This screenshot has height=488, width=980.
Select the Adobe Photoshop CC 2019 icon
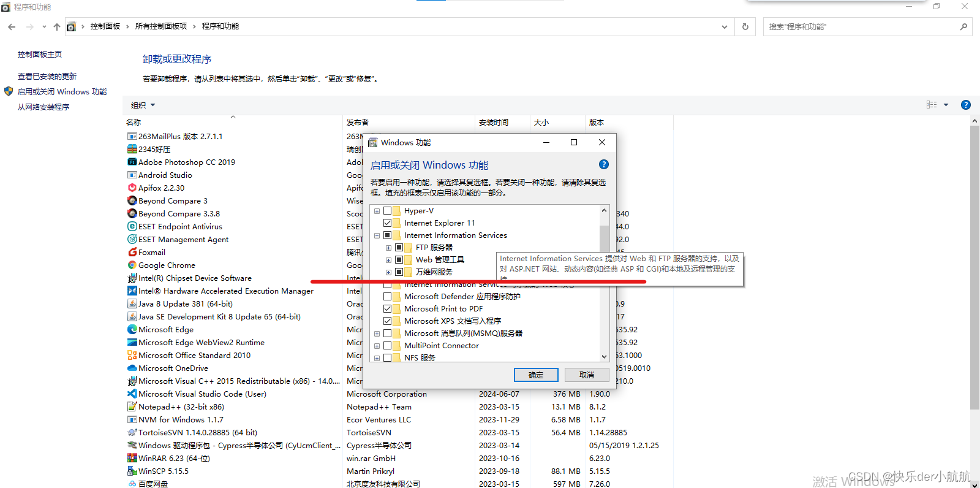click(x=132, y=162)
